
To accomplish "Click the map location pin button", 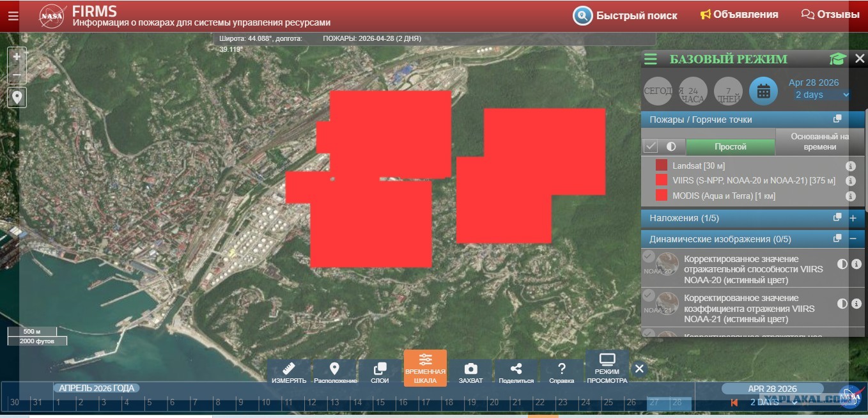I will pos(17,98).
